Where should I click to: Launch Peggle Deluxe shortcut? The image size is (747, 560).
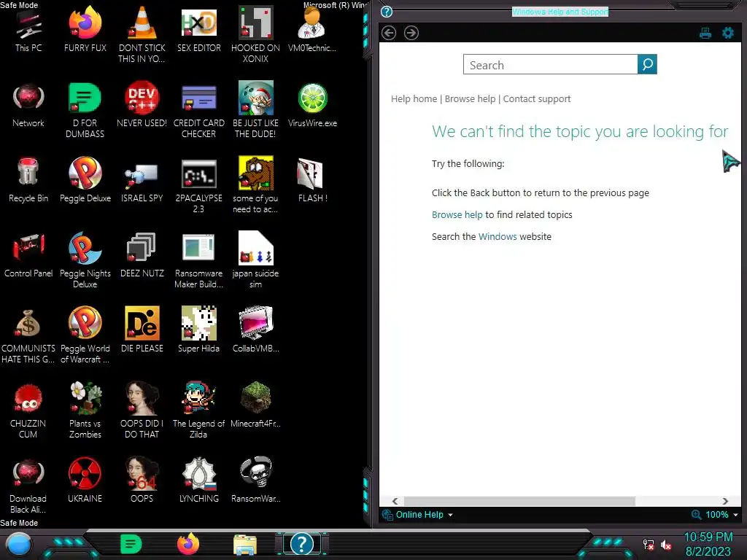85,181
